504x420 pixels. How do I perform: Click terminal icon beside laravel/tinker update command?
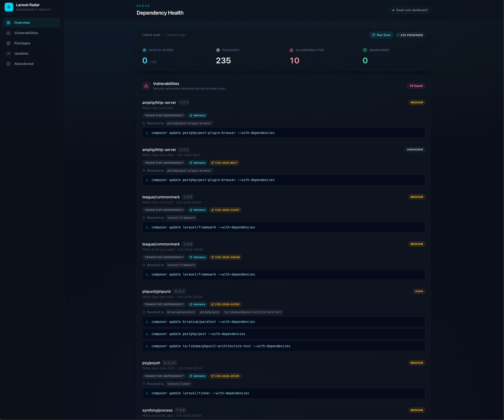(x=147, y=393)
